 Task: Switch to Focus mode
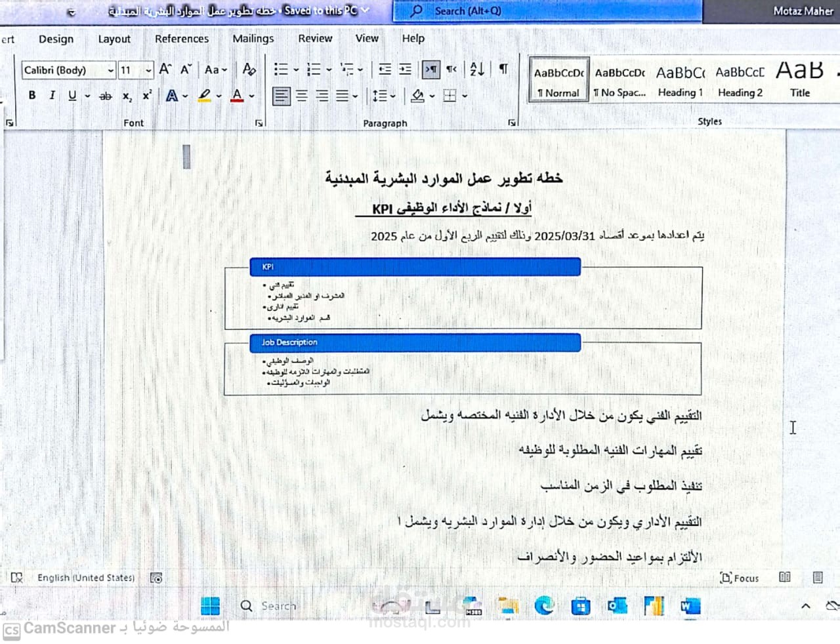pyautogui.click(x=740, y=578)
